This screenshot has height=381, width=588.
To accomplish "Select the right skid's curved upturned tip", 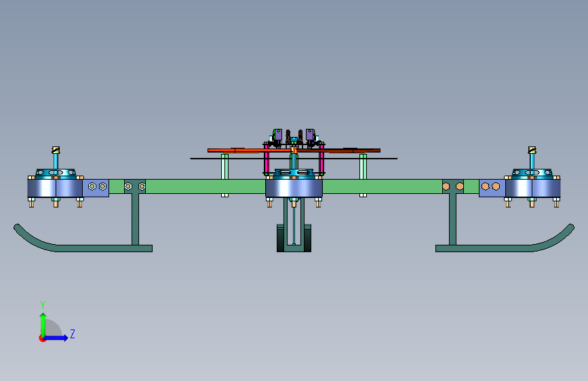I will [x=555, y=238].
